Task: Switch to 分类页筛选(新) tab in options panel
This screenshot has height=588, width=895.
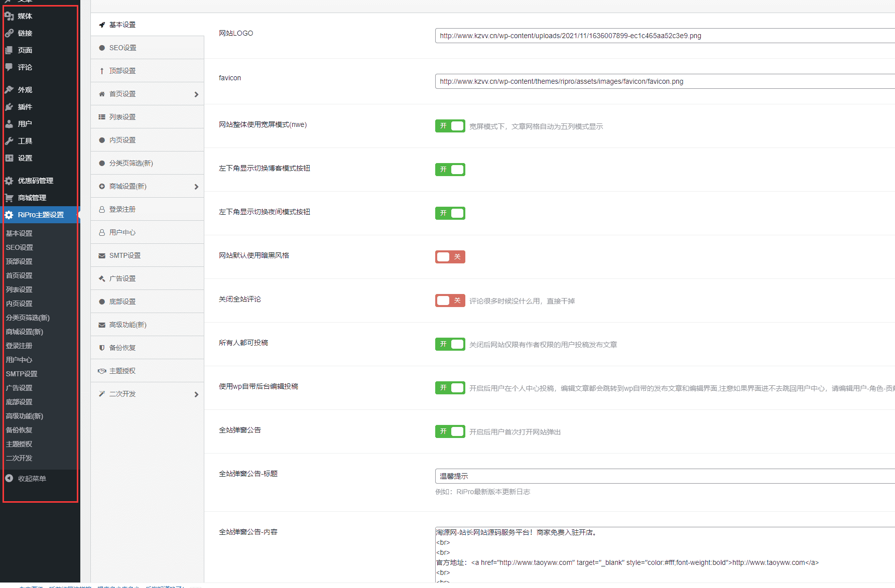Action: (x=147, y=163)
